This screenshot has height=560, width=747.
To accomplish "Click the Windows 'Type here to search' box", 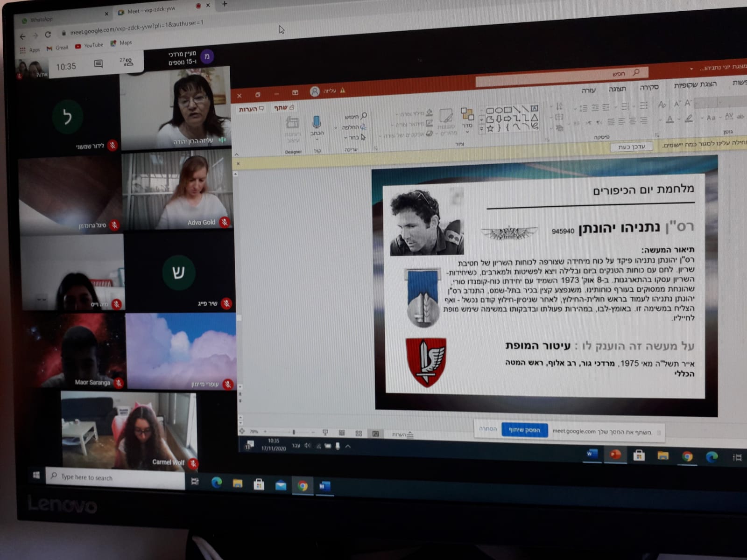I will pyautogui.click(x=115, y=477).
